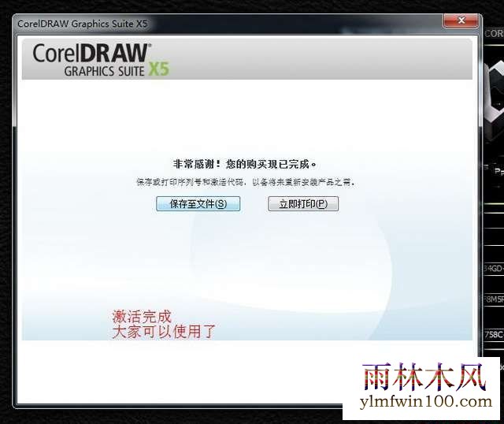Click the 非常感谢！您的购买现已完成 heading text
This screenshot has height=424, width=504.
coord(245,164)
